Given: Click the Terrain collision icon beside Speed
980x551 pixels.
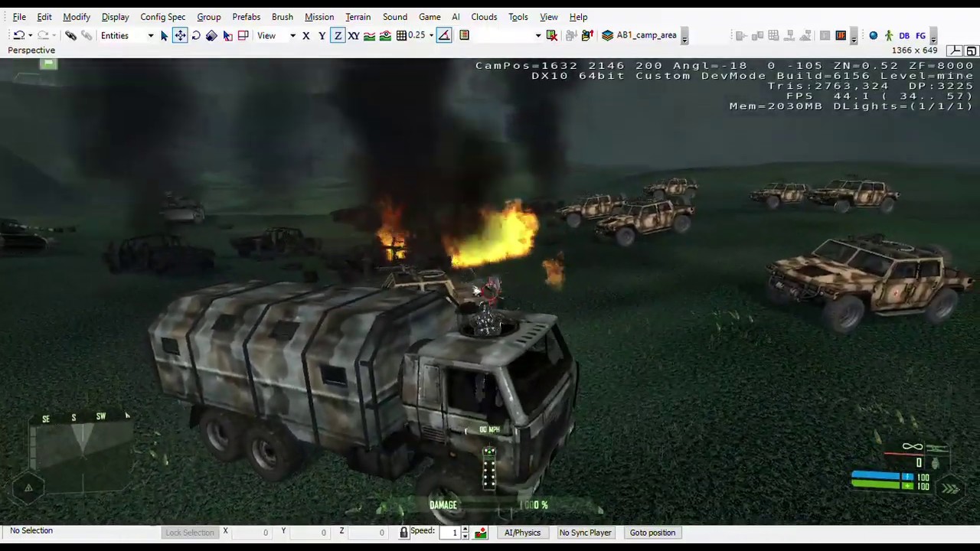Looking at the screenshot, I should click(481, 533).
